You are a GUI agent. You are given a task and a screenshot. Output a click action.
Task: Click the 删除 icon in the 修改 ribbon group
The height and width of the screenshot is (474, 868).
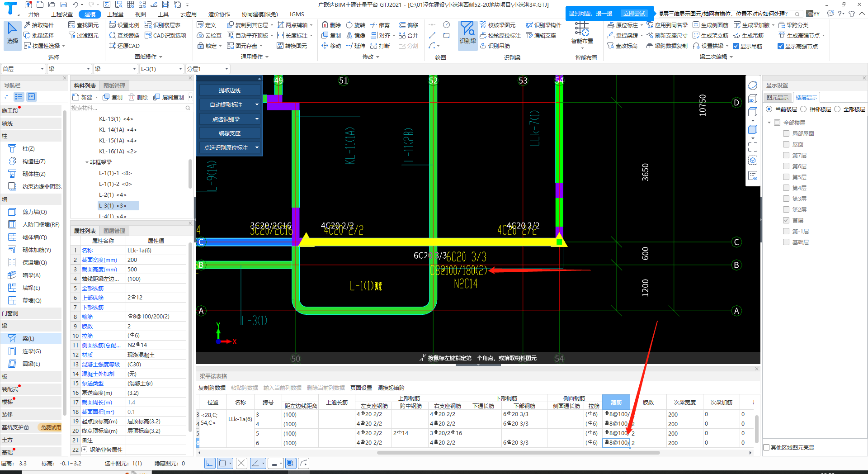coord(331,25)
